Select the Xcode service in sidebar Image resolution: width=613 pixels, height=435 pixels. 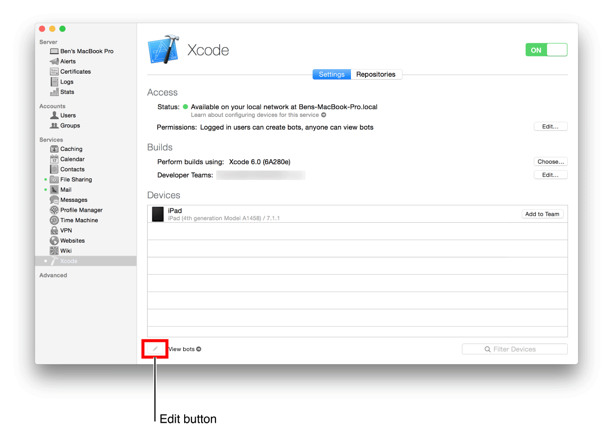click(x=86, y=261)
